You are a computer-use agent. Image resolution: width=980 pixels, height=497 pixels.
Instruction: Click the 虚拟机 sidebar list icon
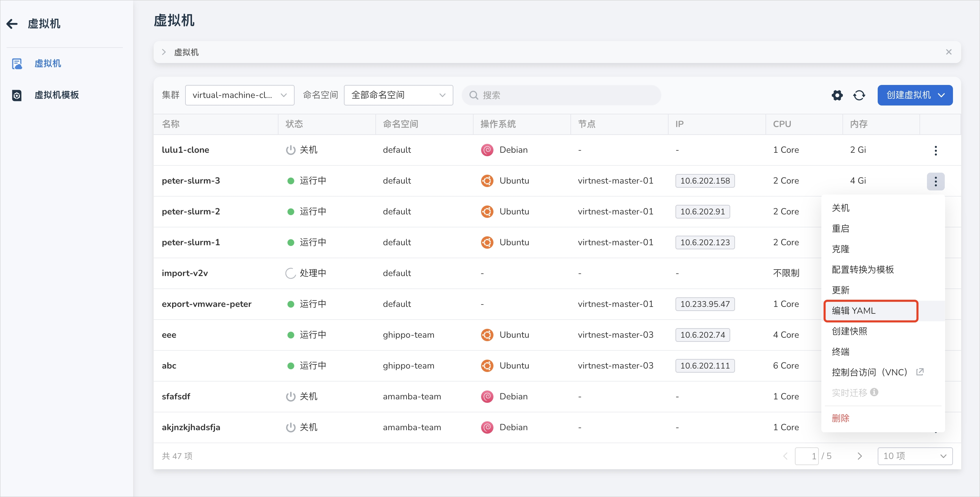[17, 64]
